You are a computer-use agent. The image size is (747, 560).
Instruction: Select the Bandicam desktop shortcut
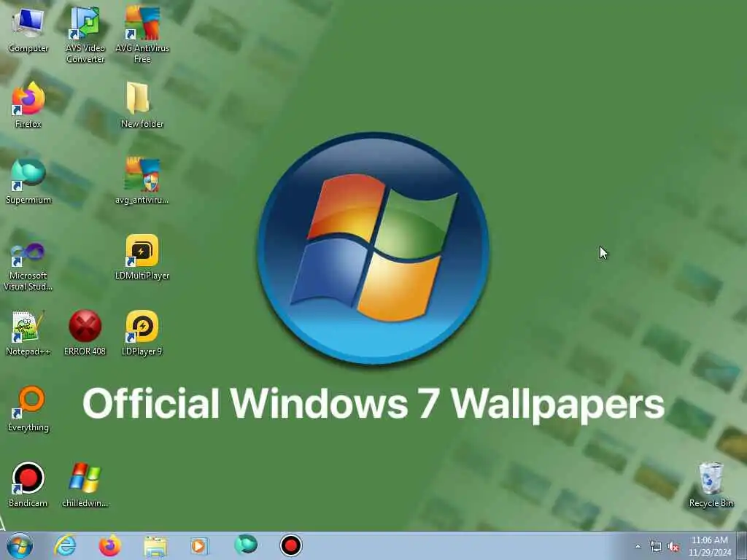pyautogui.click(x=28, y=484)
